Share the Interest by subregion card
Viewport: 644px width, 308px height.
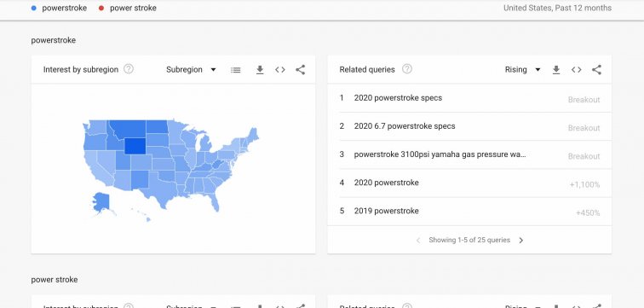[300, 70]
